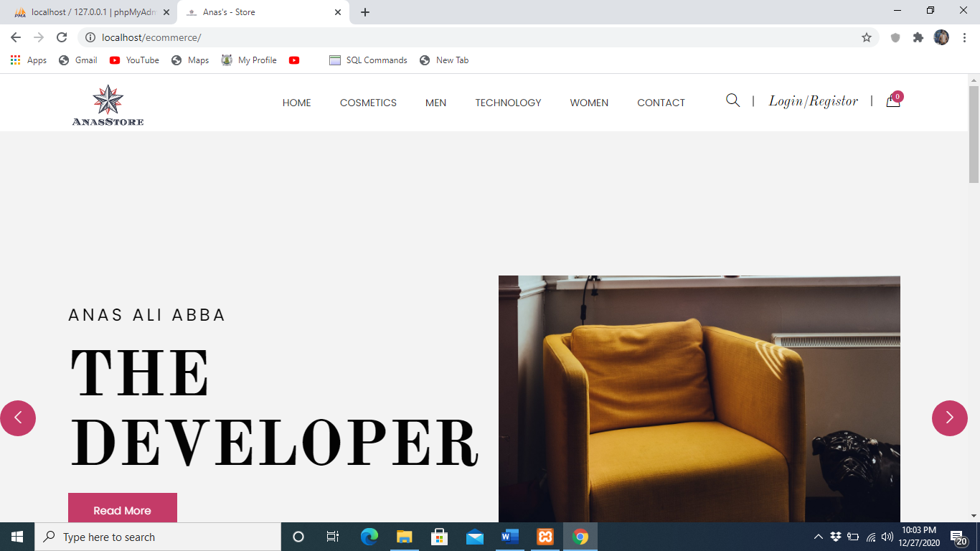Reload the page with refresh icon
This screenshot has width=980, height=551.
(62, 37)
